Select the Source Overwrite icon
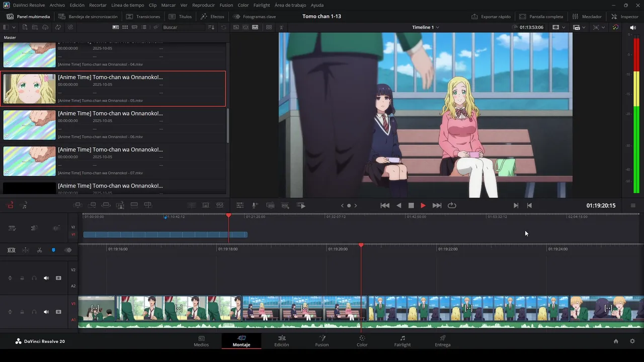Image resolution: width=644 pixels, height=362 pixels. [148, 205]
